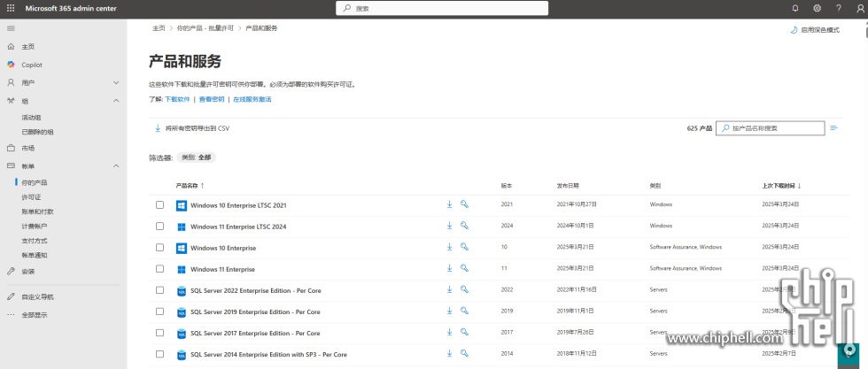Viewport: 868px width, 369px height.
Task: View key for Windows 11 Enterprise
Action: [x=464, y=268]
